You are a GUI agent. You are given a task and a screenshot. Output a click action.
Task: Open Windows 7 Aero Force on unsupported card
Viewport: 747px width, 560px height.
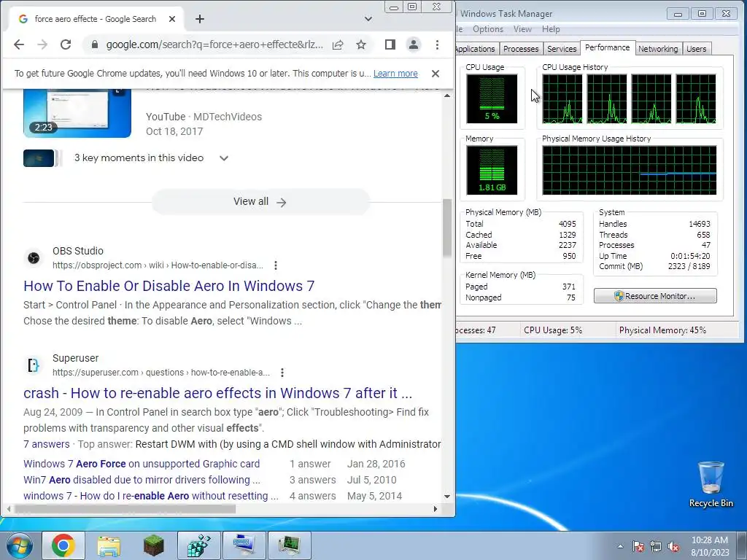pos(142,464)
